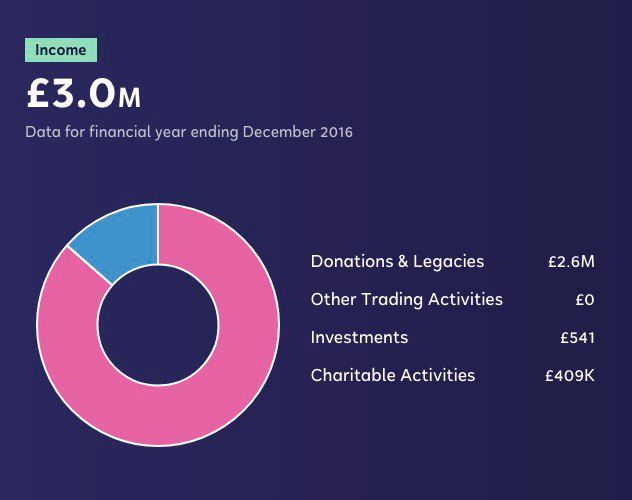Click the Other Trading Activities label
This screenshot has height=500, width=632.
click(407, 299)
